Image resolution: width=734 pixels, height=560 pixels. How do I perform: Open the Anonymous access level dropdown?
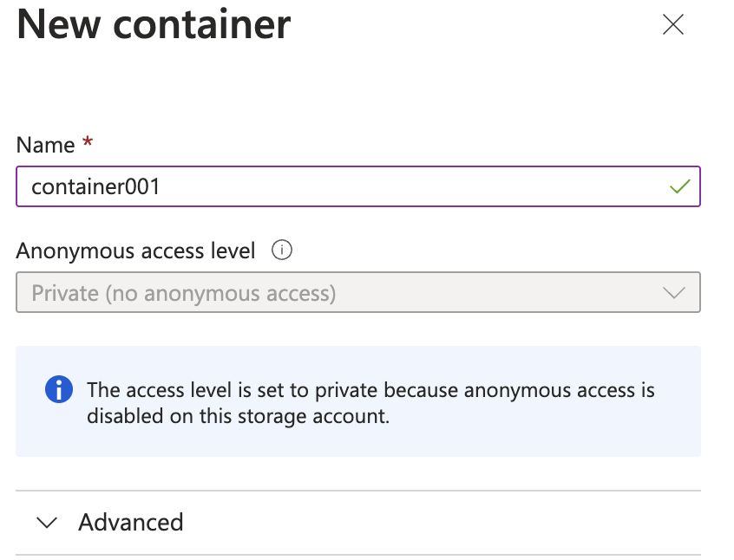click(358, 292)
